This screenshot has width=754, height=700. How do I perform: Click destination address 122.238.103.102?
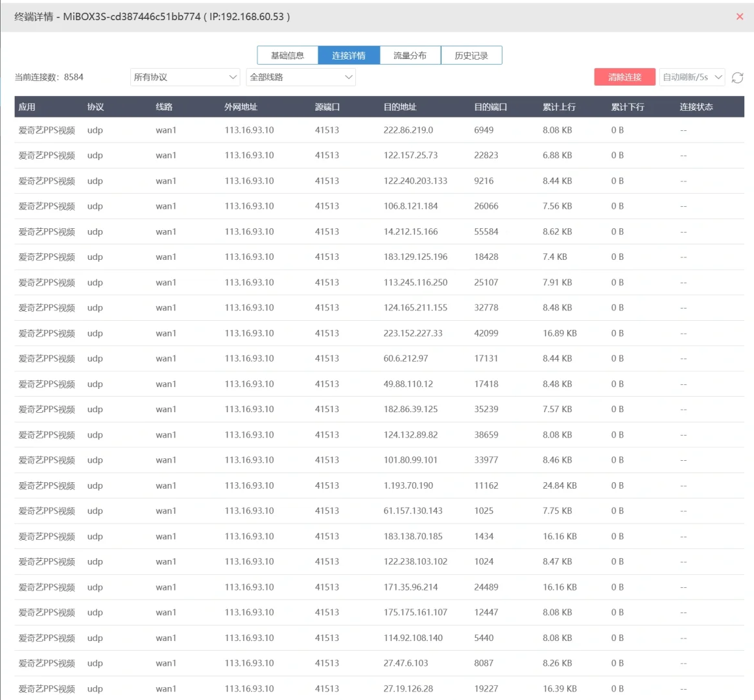(416, 561)
